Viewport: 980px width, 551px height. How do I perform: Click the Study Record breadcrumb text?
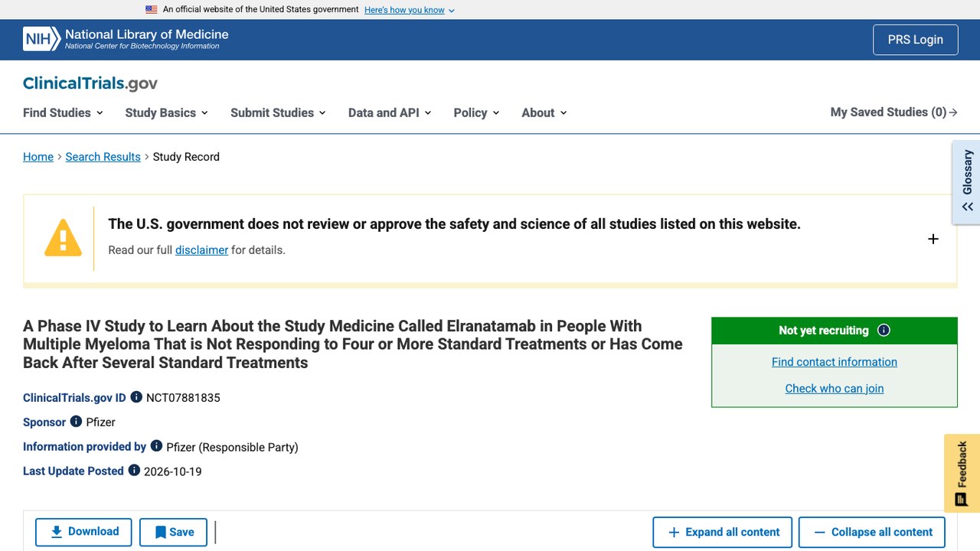tap(186, 157)
